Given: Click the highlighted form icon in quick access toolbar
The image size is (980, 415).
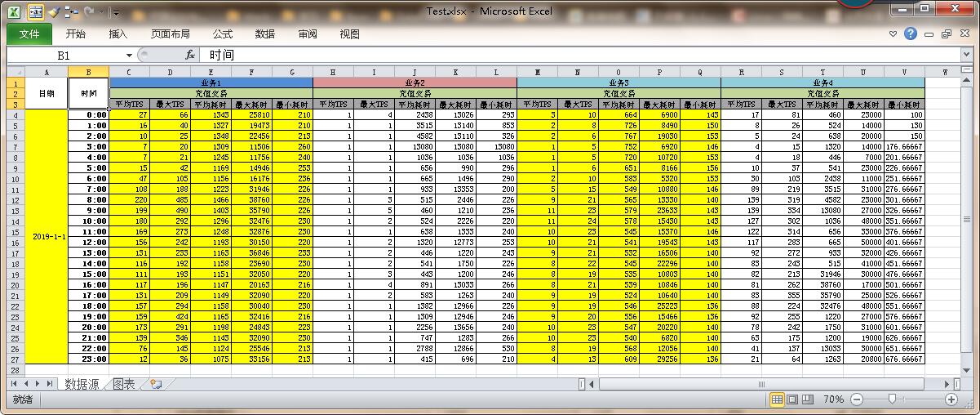Looking at the screenshot, I should [x=36, y=12].
